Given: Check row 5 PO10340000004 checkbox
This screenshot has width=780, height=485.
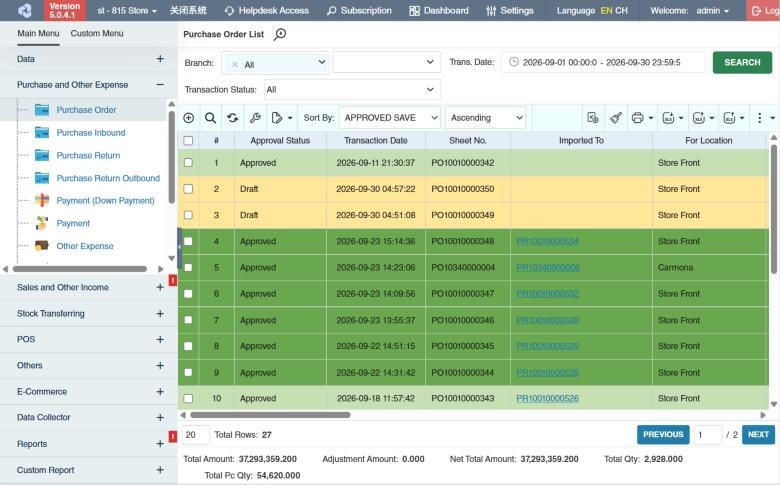Looking at the screenshot, I should click(188, 268).
